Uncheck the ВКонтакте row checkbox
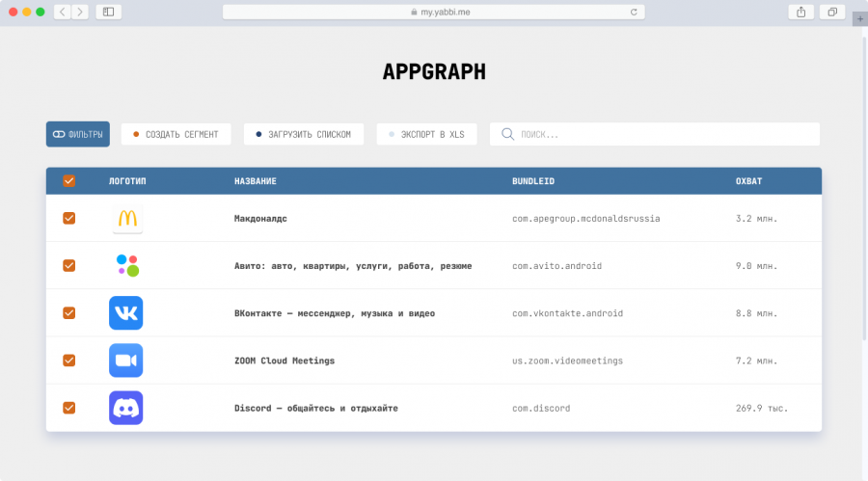The height and width of the screenshot is (481, 868). point(69,313)
